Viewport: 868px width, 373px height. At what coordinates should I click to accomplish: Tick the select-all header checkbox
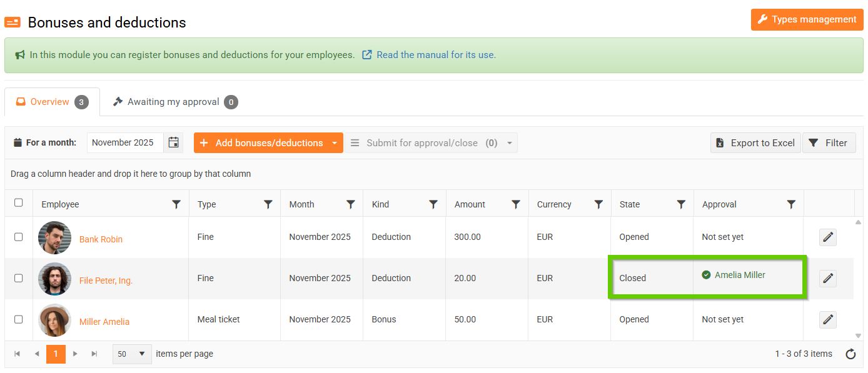click(19, 202)
